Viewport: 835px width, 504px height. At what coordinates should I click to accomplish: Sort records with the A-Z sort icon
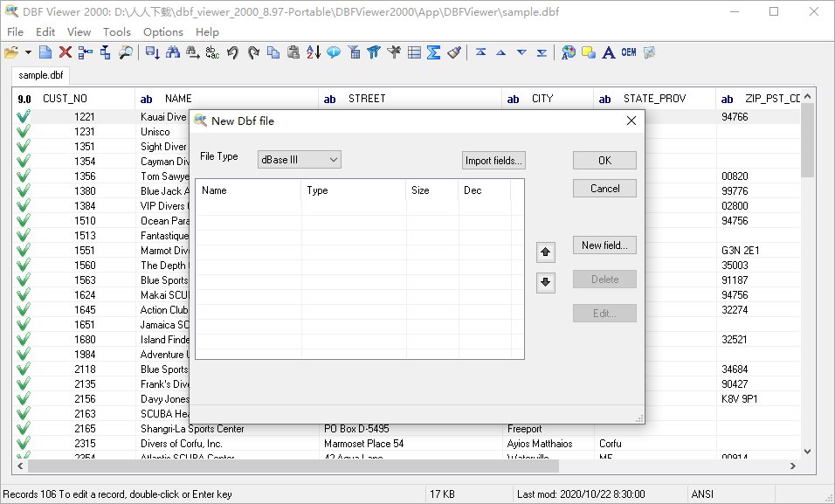[312, 52]
